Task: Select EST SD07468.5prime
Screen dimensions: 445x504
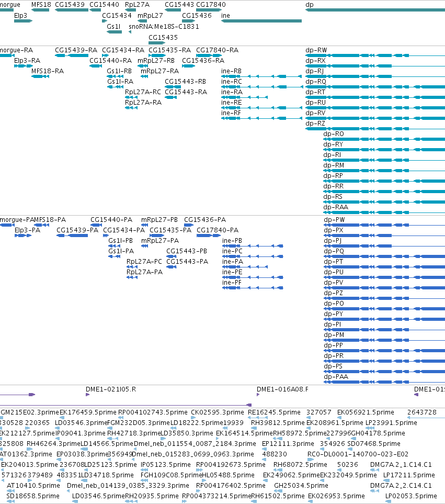Action: [374, 444]
